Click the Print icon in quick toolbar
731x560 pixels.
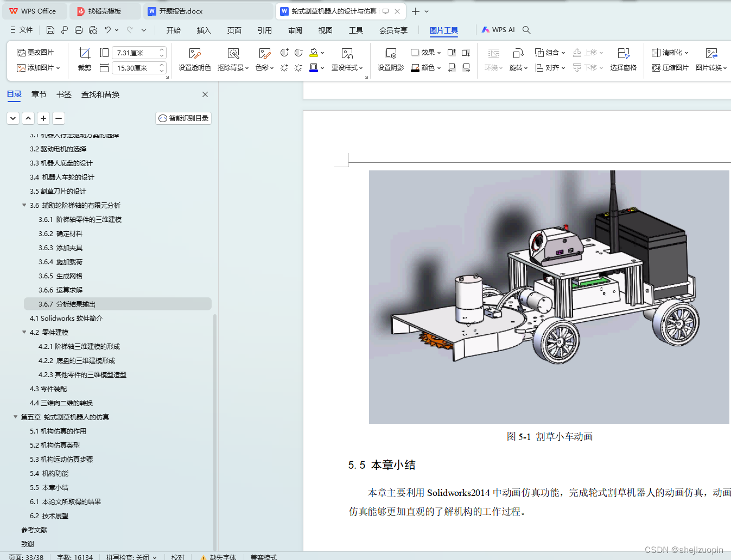(x=79, y=30)
